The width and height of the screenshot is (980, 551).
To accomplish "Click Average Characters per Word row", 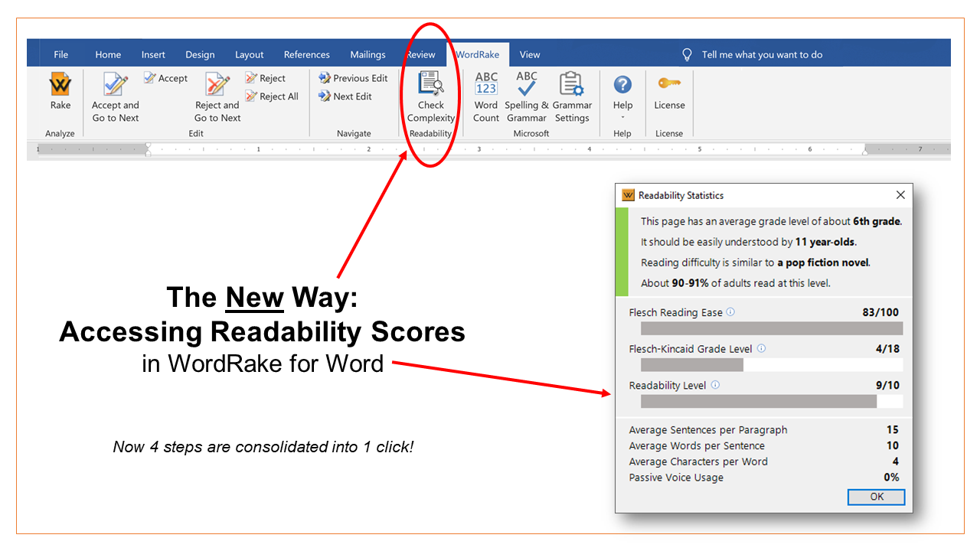I will click(x=764, y=461).
